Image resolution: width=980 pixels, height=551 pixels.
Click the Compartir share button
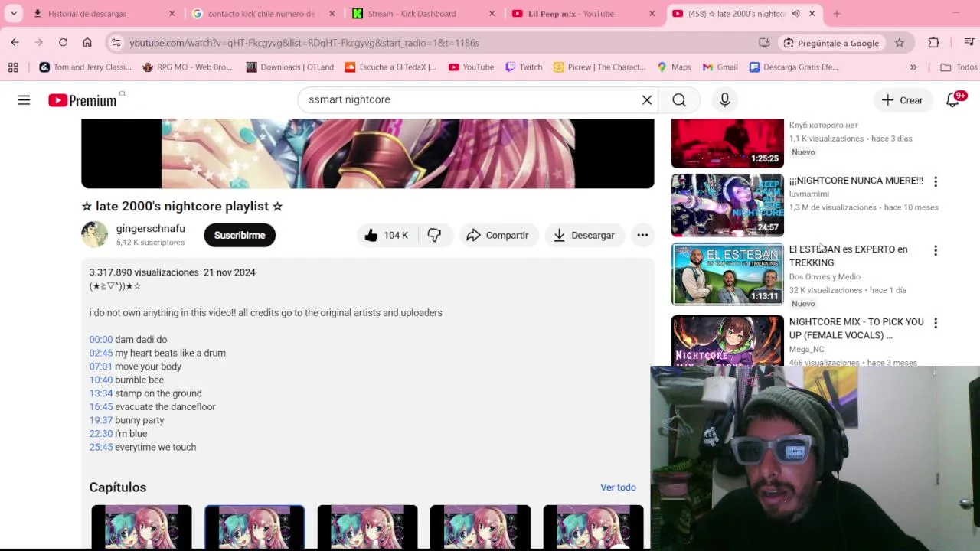coord(498,236)
